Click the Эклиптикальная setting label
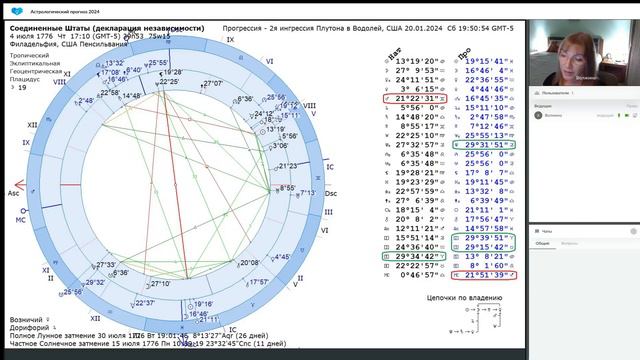 click(x=35, y=63)
